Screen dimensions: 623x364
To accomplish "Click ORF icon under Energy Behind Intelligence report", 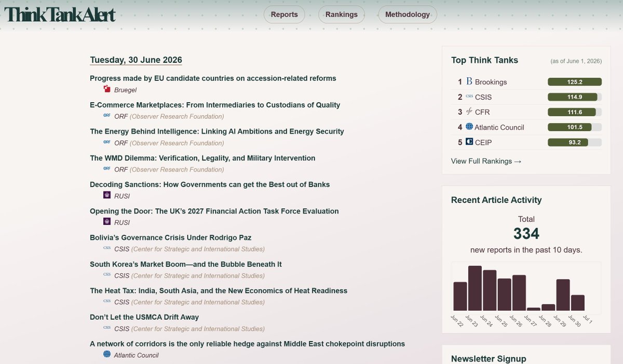I will (107, 143).
